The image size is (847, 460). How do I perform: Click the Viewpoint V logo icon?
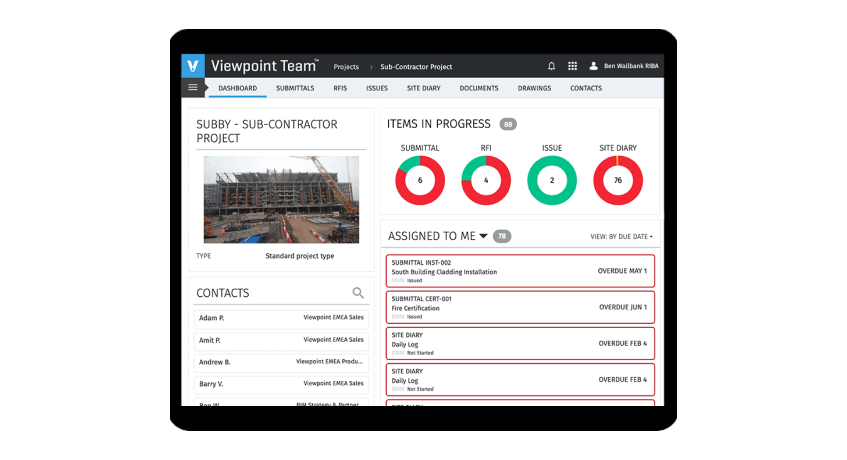point(193,66)
